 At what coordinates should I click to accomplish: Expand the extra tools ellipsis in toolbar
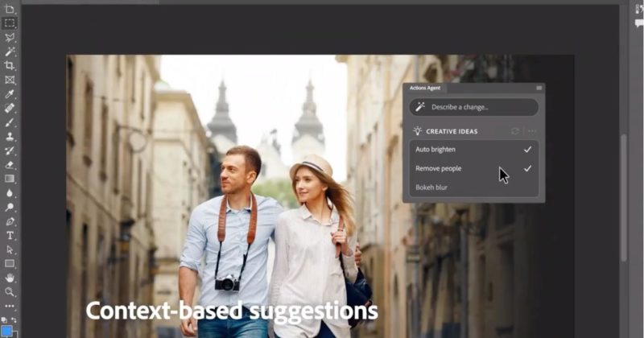point(10,306)
